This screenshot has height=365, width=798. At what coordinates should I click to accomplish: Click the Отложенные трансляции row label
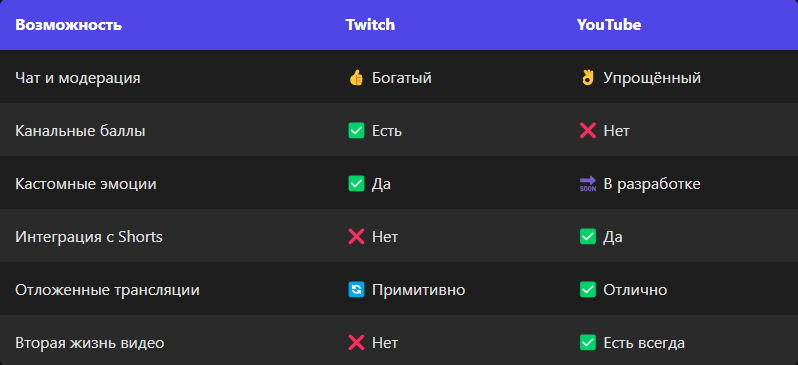[x=107, y=290]
